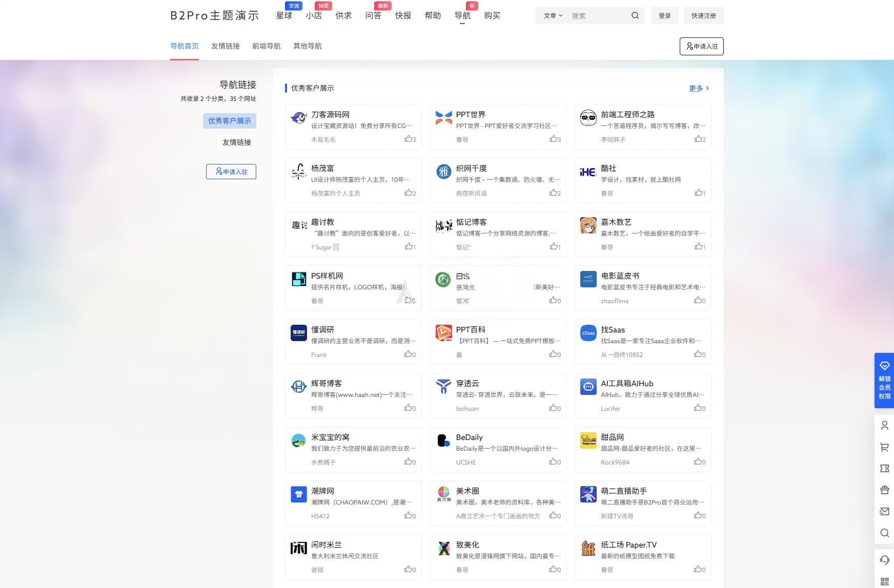Open the 供求 menu item

coord(343,16)
